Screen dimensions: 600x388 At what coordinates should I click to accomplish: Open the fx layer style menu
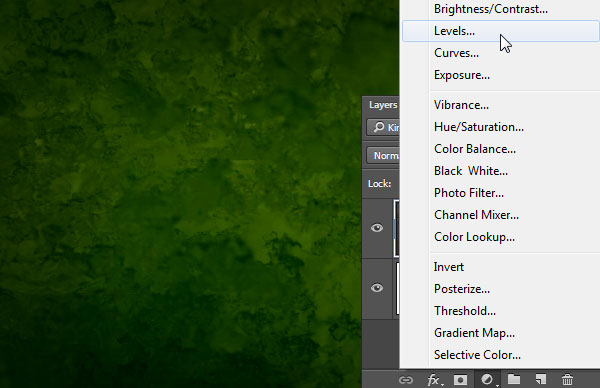point(435,380)
